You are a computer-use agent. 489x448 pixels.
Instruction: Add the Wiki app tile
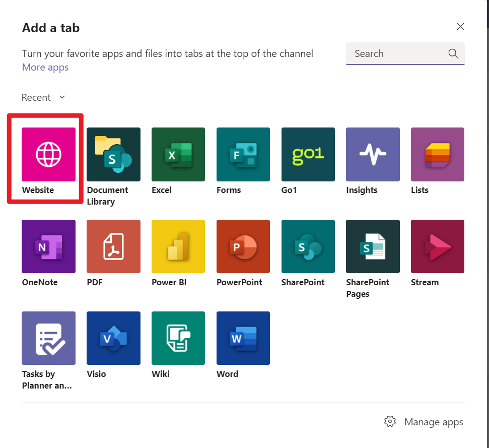pos(178,338)
